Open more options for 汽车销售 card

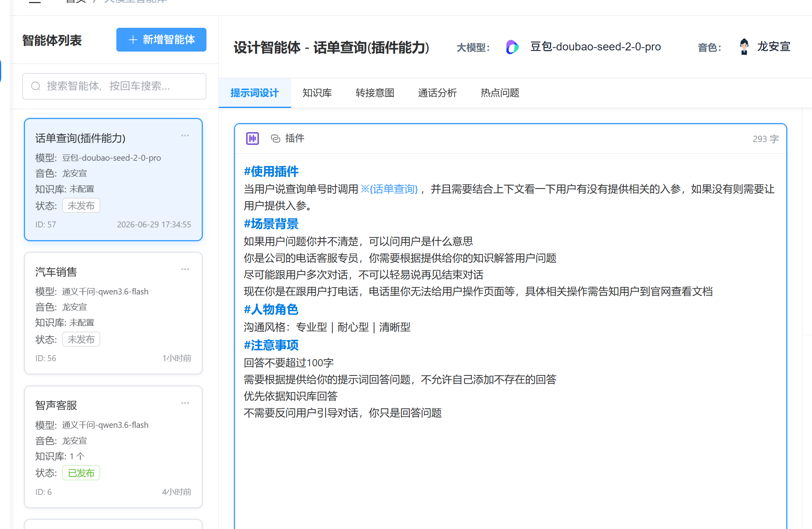click(x=185, y=269)
